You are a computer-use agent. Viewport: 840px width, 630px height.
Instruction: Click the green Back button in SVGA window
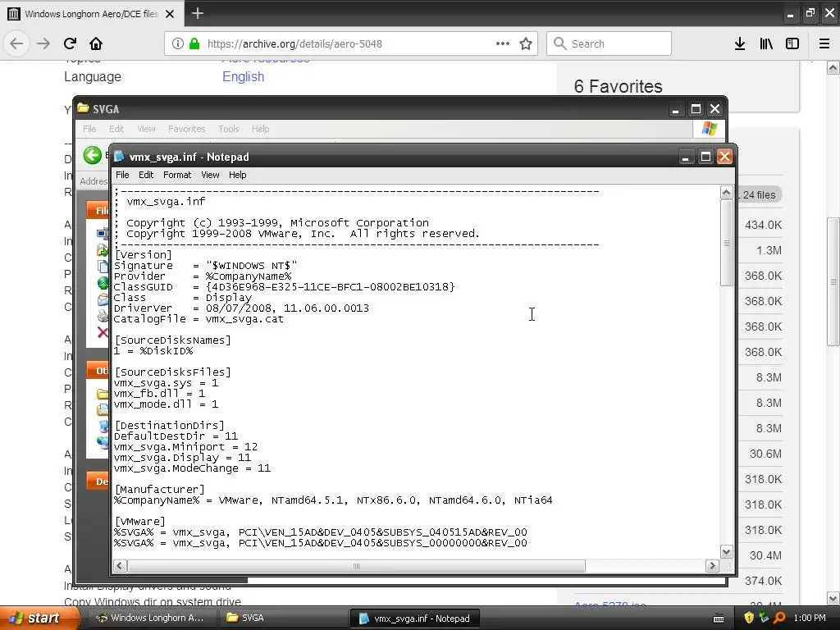[x=92, y=155]
